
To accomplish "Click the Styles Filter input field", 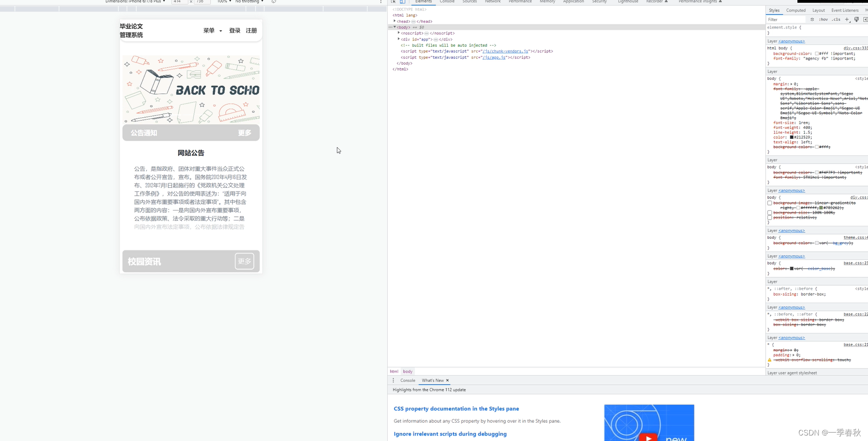I will click(x=786, y=20).
